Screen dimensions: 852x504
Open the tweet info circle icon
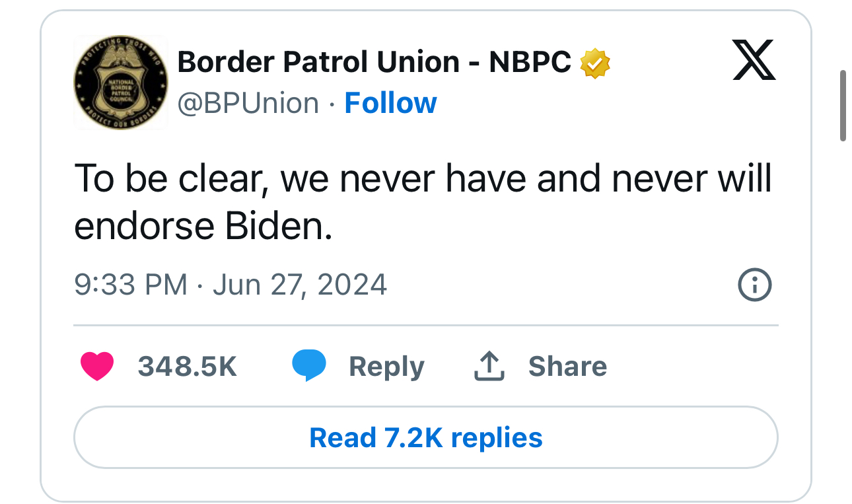tap(754, 285)
